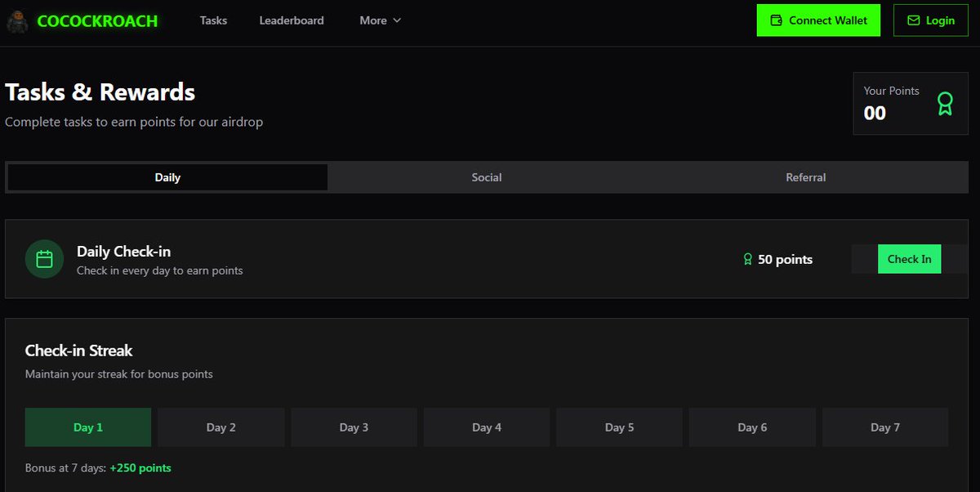Select Day 3 in the streak
980x492 pixels.
354,427
